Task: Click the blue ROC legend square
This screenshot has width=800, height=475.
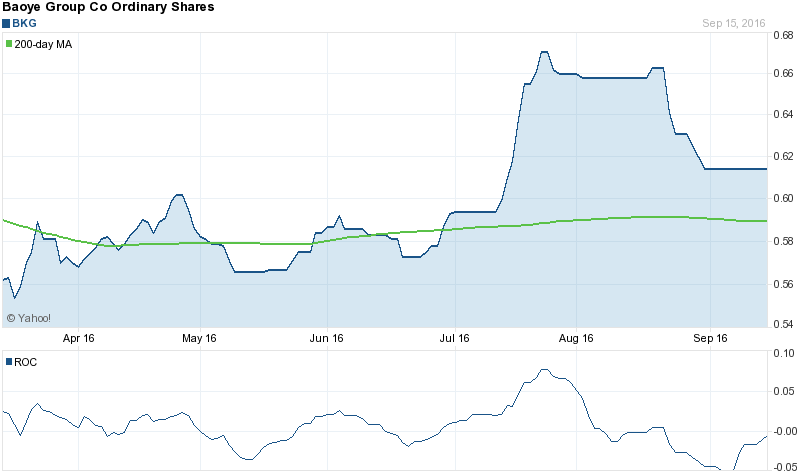Action: (9, 362)
